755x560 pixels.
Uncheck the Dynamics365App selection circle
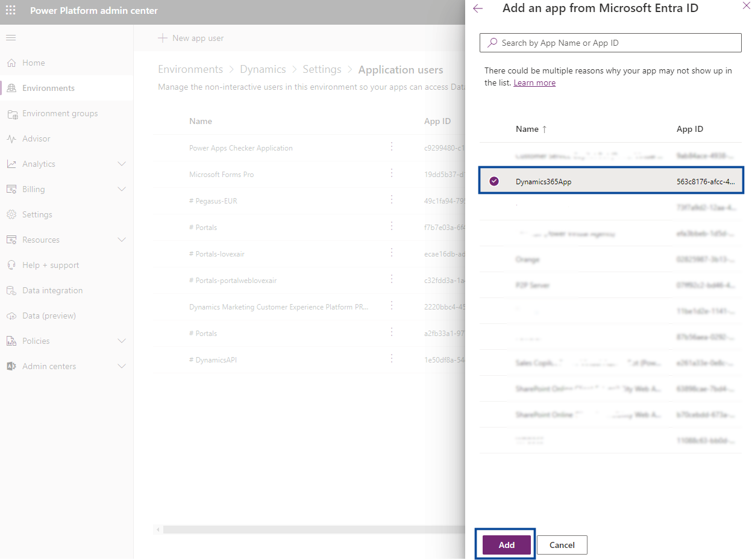(x=494, y=181)
